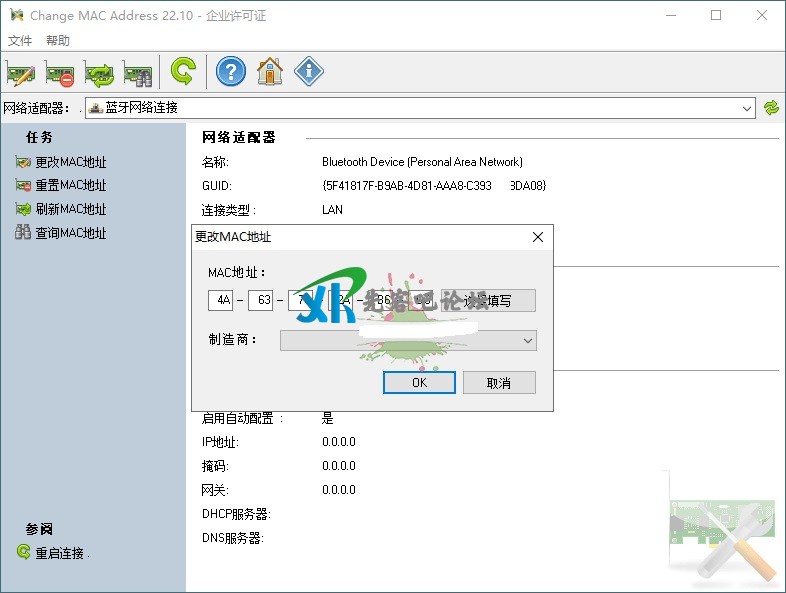This screenshot has height=593, width=786.
Task: Open the 文件 menu
Action: [x=20, y=41]
